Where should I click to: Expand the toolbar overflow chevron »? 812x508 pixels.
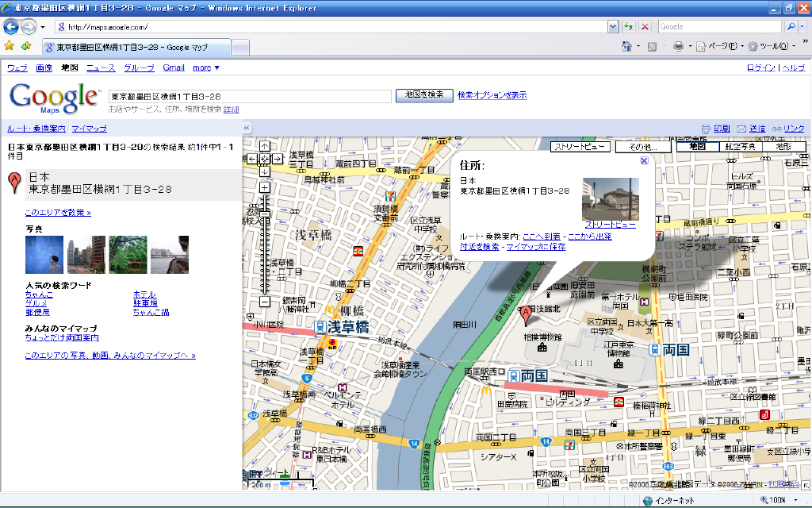806,41
